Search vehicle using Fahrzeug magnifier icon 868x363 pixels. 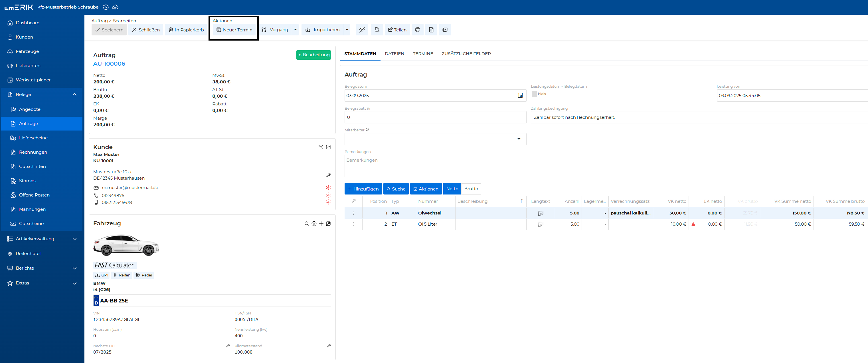coord(307,224)
